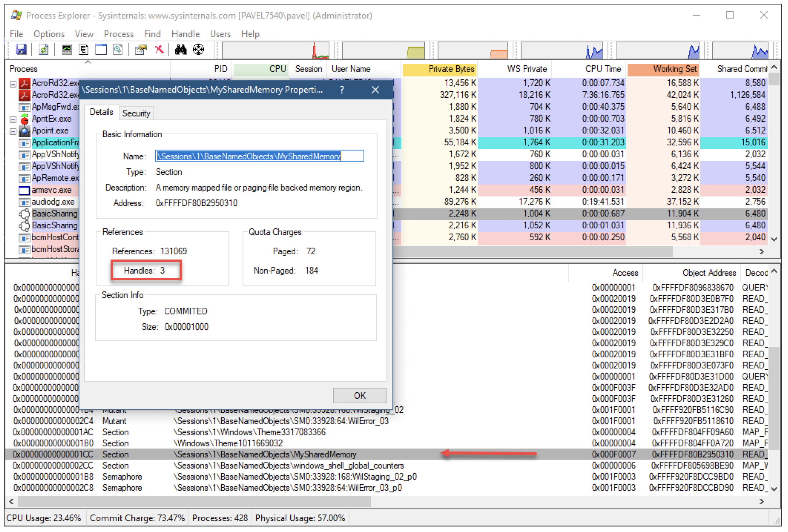Open the File menu
Image resolution: width=788 pixels, height=532 pixels.
(x=16, y=34)
